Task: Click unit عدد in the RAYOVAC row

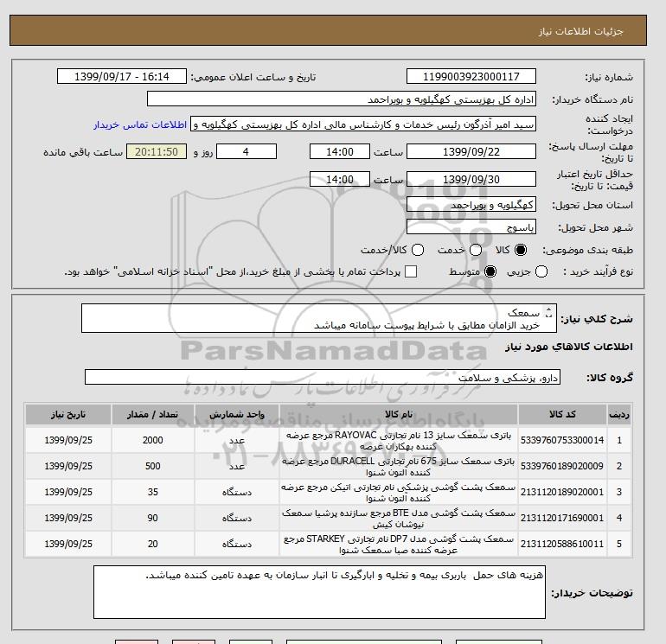Action: (x=237, y=441)
